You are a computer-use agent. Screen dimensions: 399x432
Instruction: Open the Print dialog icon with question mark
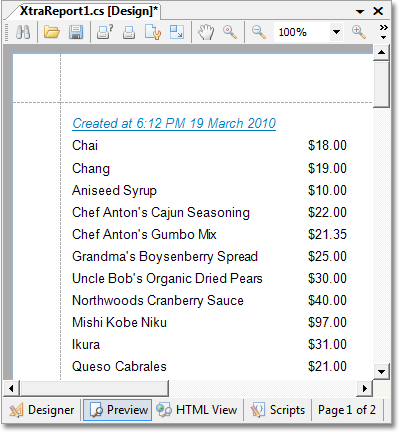(105, 32)
